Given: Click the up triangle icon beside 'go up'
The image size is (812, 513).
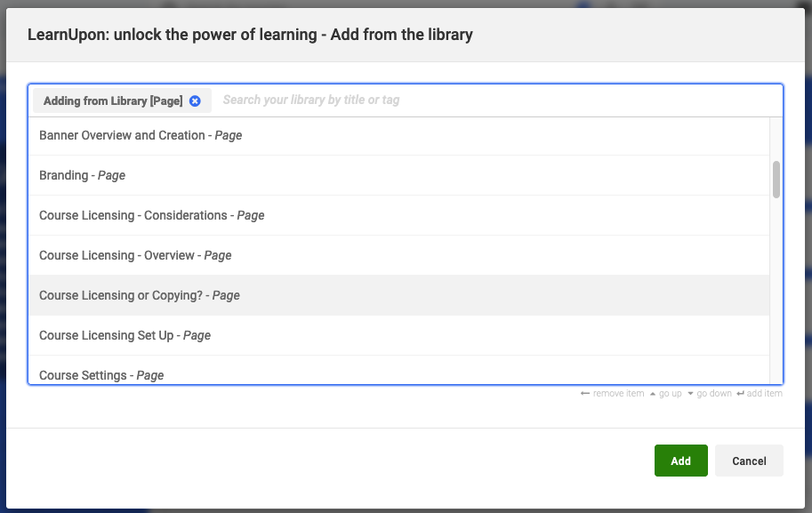Looking at the screenshot, I should point(653,393).
